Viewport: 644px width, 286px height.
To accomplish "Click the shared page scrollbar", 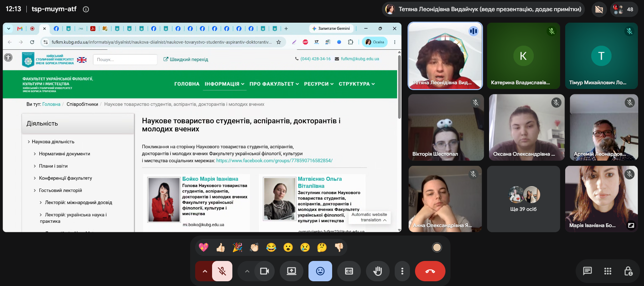I will (x=399, y=87).
